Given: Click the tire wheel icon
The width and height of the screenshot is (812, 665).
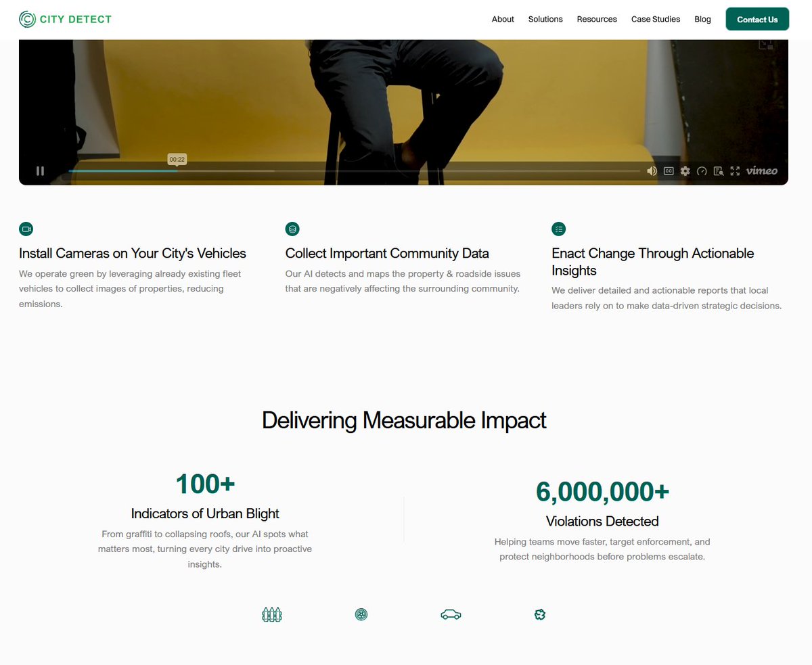Looking at the screenshot, I should (x=361, y=614).
